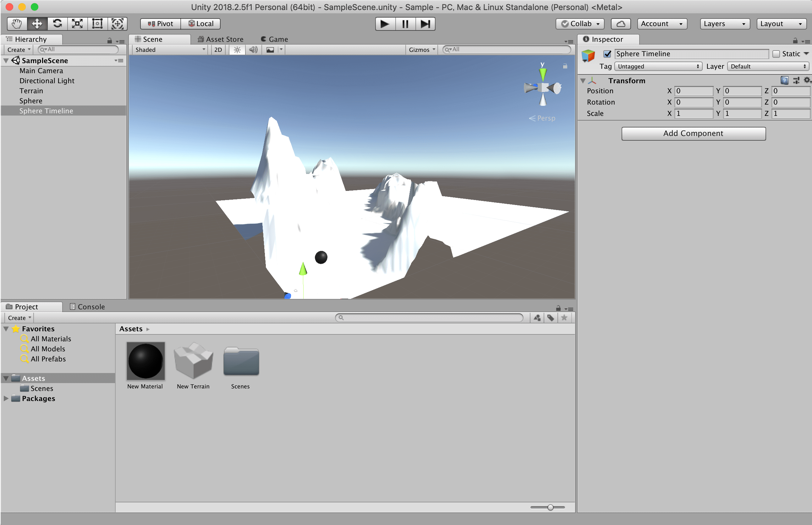Open the Project Create menu
The width and height of the screenshot is (812, 525).
pos(19,318)
